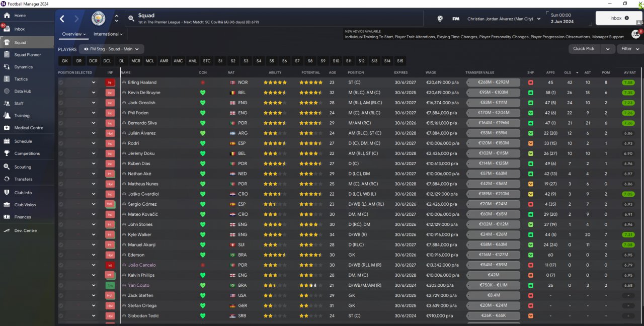The image size is (644, 326).
Task: Toggle selection for Ederson's row
Action: (x=61, y=255)
